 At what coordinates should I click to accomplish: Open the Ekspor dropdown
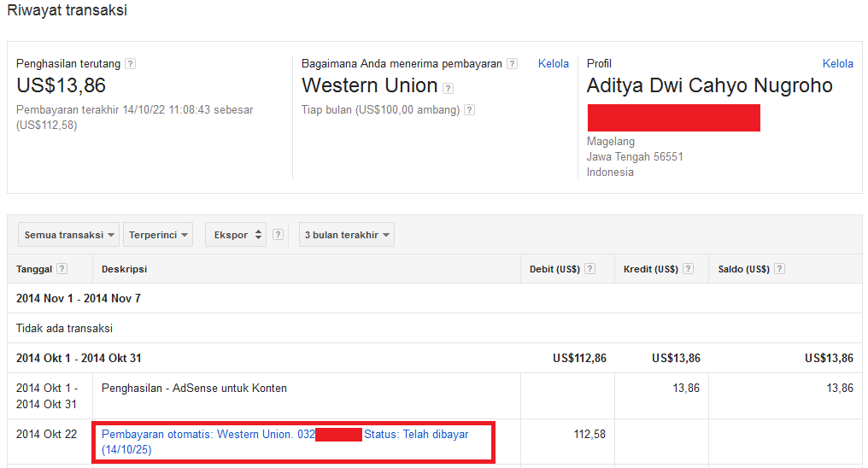tap(236, 235)
